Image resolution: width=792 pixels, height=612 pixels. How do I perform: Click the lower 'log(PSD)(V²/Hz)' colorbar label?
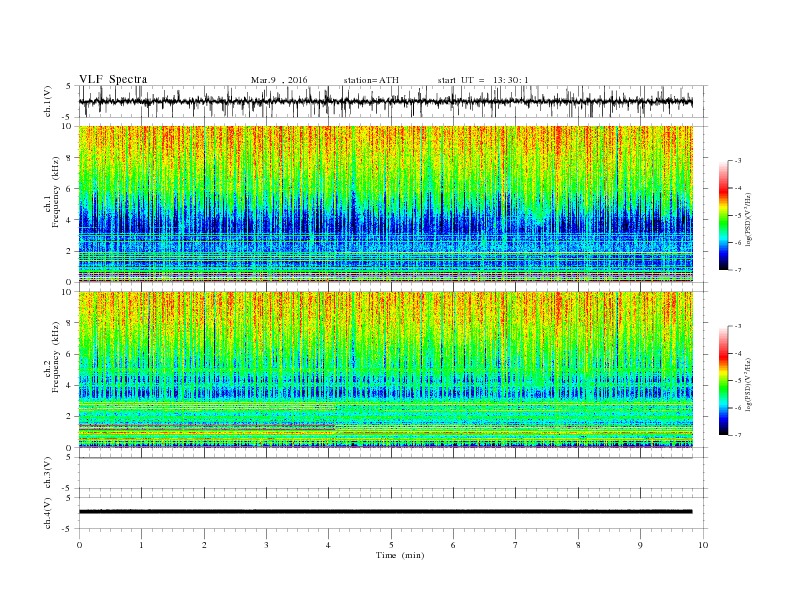pyautogui.click(x=748, y=385)
